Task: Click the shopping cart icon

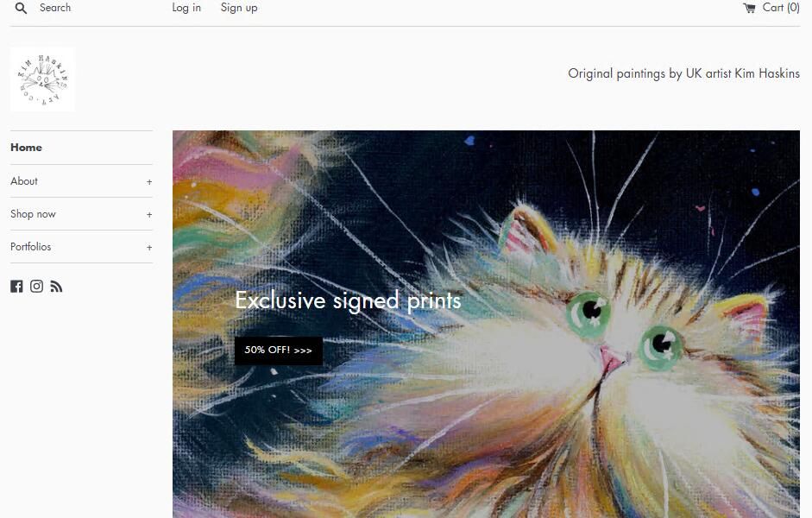Action: (x=749, y=8)
